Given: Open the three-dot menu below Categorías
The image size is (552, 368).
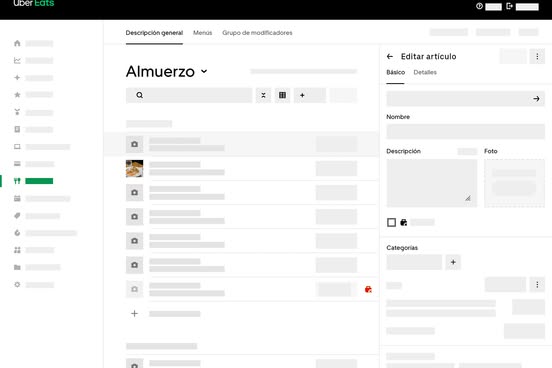Looking at the screenshot, I should click(537, 285).
